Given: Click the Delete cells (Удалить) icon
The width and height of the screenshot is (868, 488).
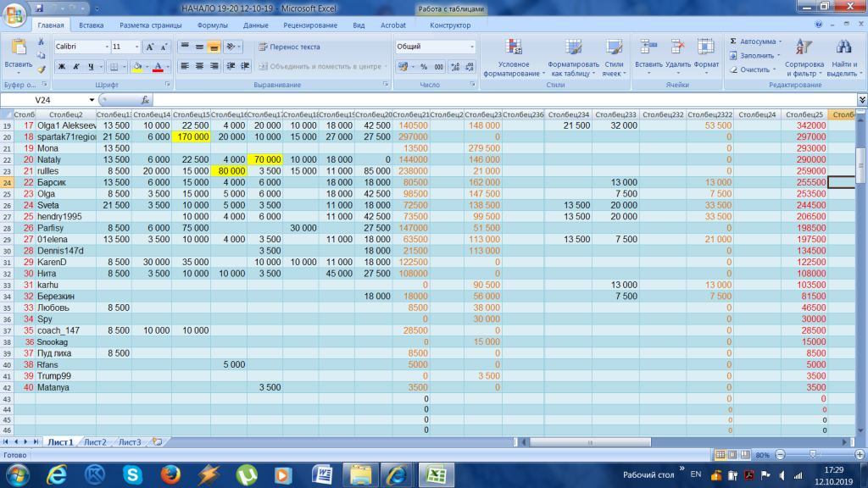Looking at the screenshot, I should tap(678, 57).
